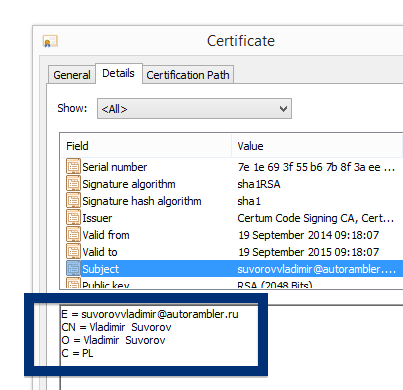Open the Certification Path tab
The width and height of the screenshot is (403, 390).
click(x=188, y=75)
